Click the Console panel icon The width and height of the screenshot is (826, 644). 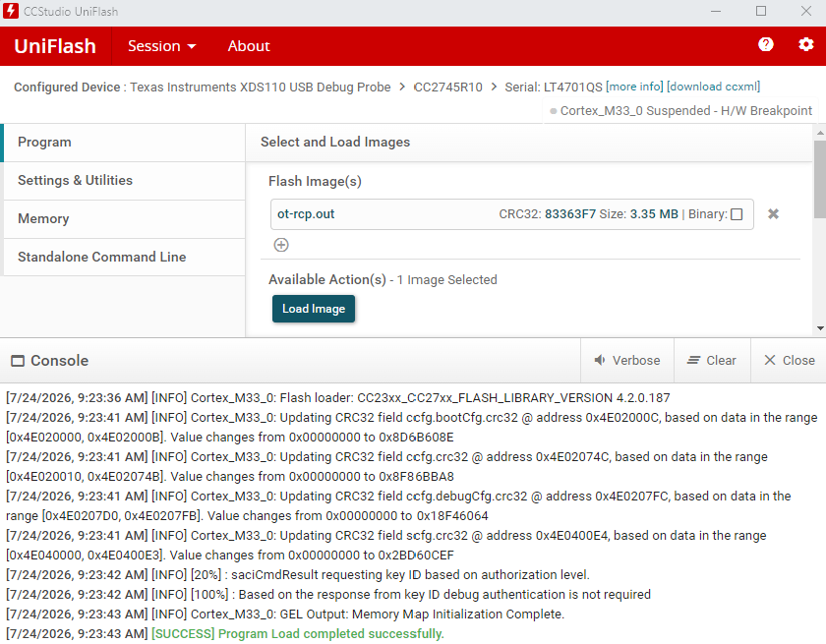[18, 361]
